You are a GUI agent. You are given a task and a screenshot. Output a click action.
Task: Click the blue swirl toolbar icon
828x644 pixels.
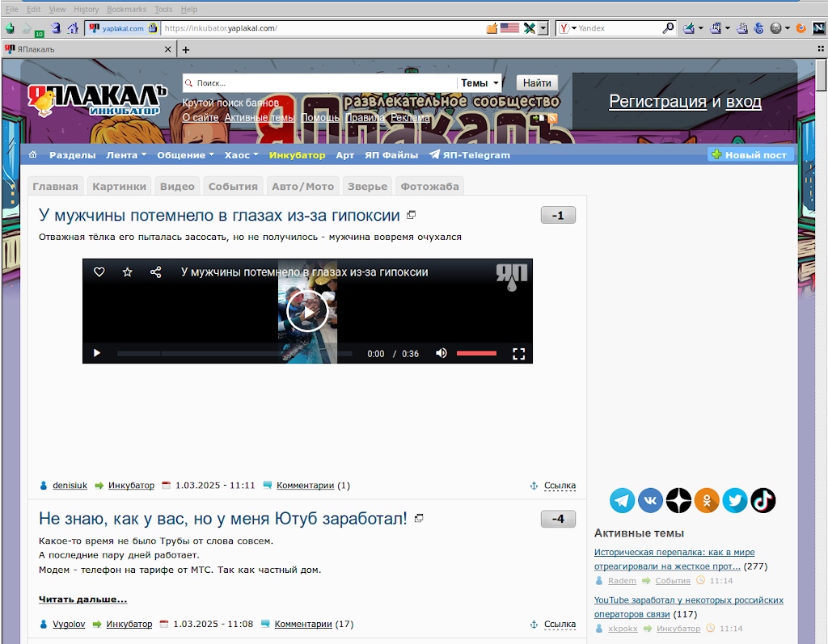(758, 28)
